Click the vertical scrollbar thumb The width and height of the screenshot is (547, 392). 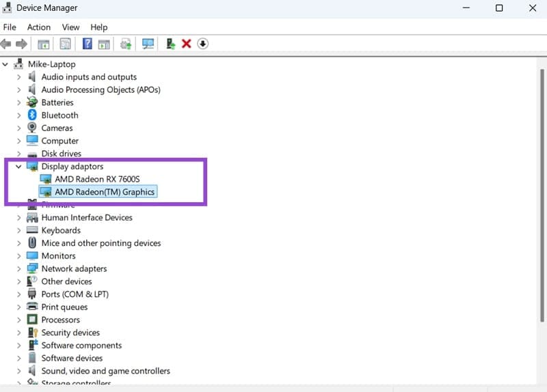542,195
